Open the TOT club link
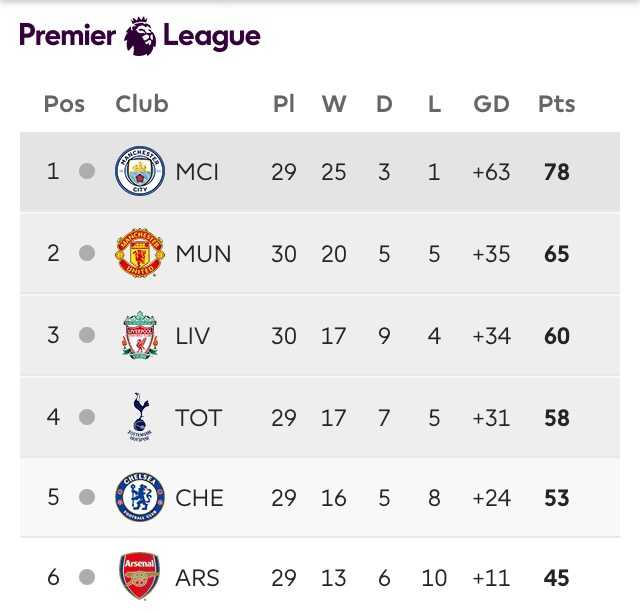The width and height of the screenshot is (640, 612). coord(199,418)
